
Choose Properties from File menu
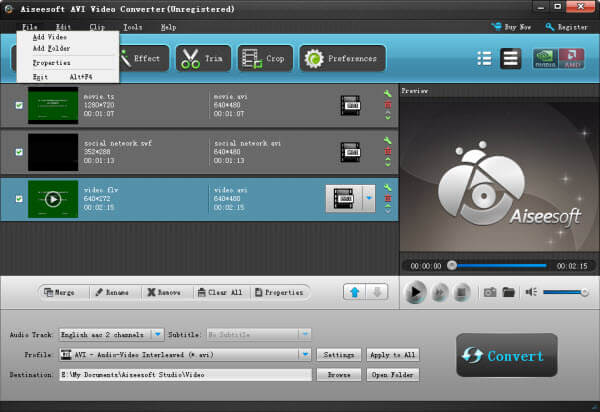pos(68,63)
